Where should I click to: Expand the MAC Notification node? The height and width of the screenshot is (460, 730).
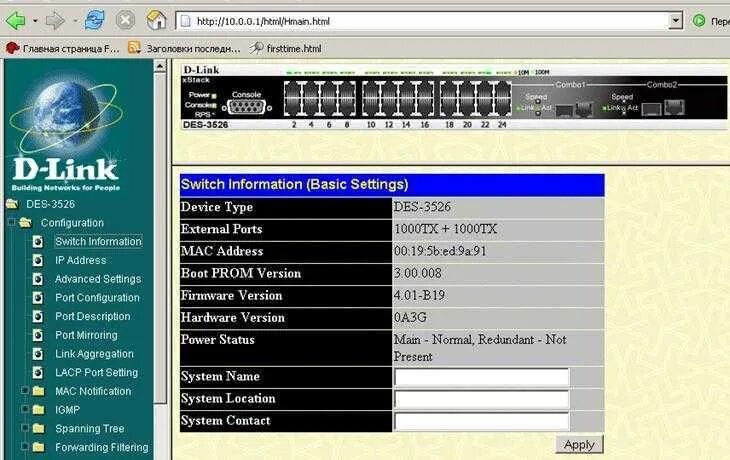click(25, 390)
